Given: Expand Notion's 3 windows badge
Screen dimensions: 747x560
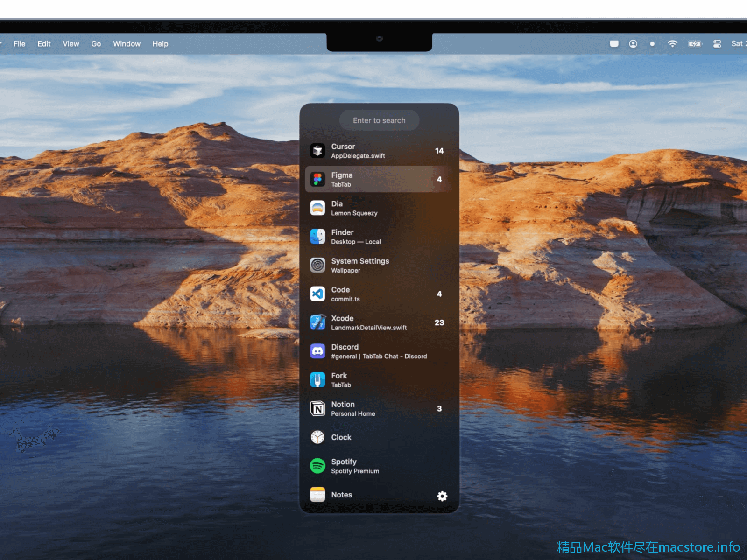Looking at the screenshot, I should pos(439,409).
